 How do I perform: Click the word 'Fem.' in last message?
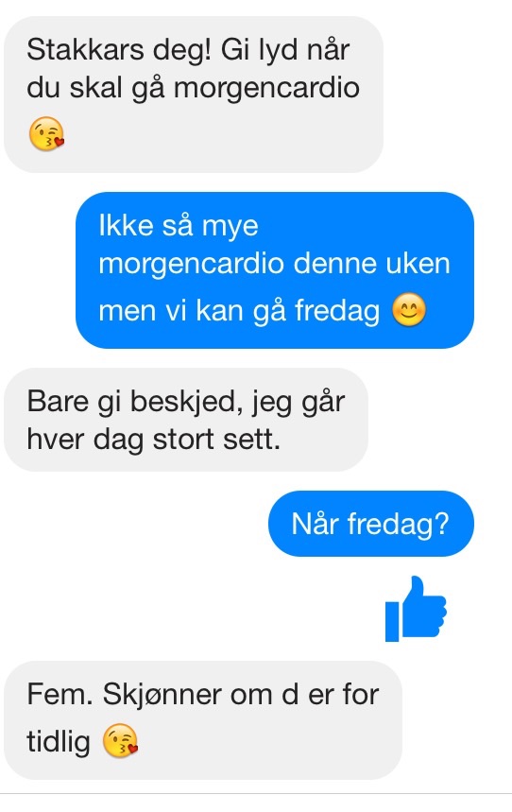pyautogui.click(x=60, y=695)
